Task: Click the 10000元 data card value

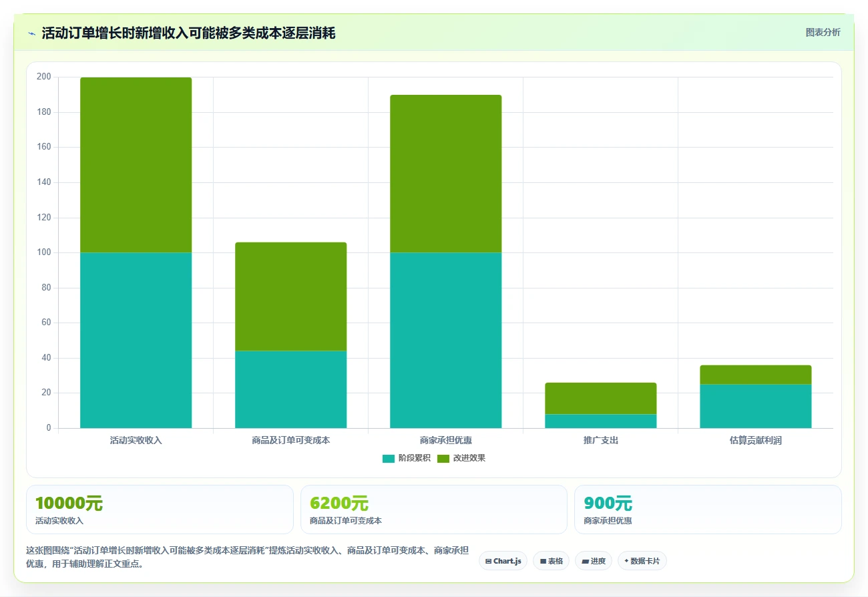Action: coord(69,504)
